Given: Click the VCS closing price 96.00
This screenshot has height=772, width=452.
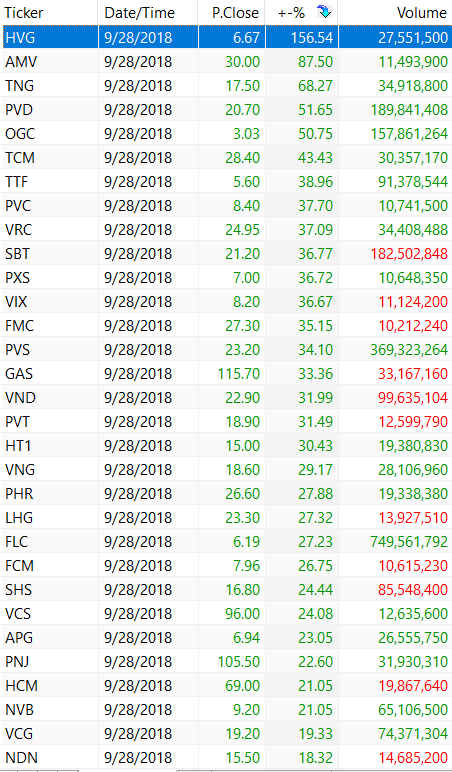Looking at the screenshot, I should (243, 614).
